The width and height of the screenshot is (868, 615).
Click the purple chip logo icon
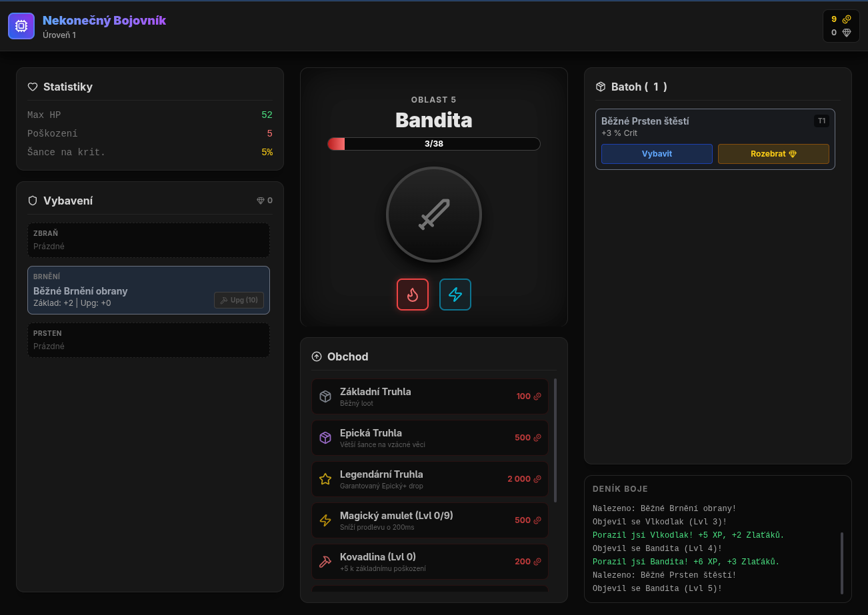pos(21,26)
